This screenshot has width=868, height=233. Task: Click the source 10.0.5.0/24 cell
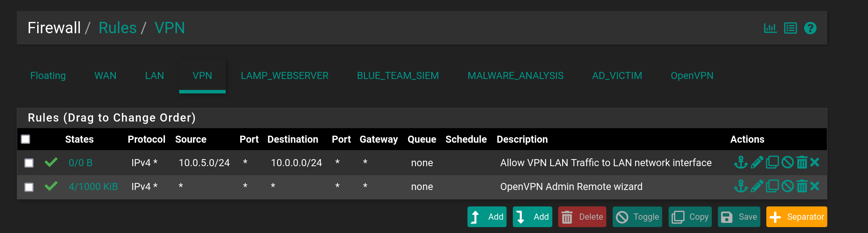click(204, 163)
